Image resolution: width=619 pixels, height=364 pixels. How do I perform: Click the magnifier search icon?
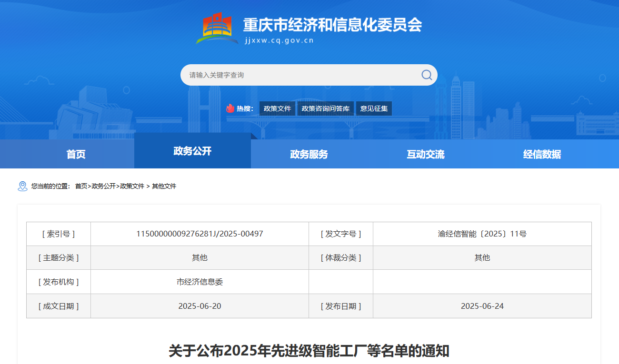tap(426, 75)
